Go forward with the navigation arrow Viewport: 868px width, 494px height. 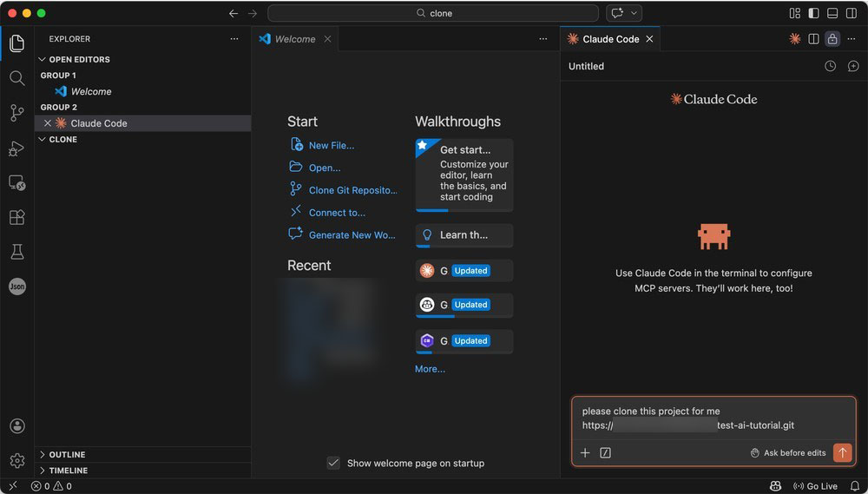click(x=253, y=13)
